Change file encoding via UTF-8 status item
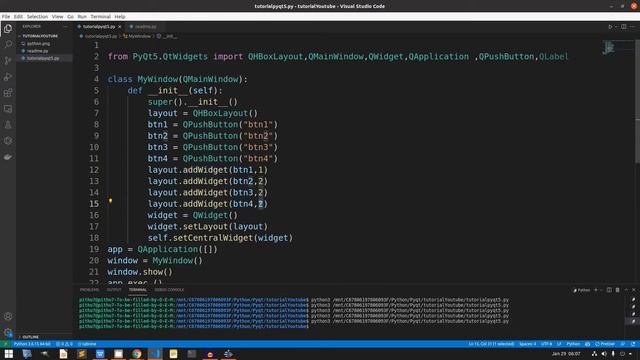Image resolution: width=640 pixels, height=360 pixels. click(x=546, y=344)
